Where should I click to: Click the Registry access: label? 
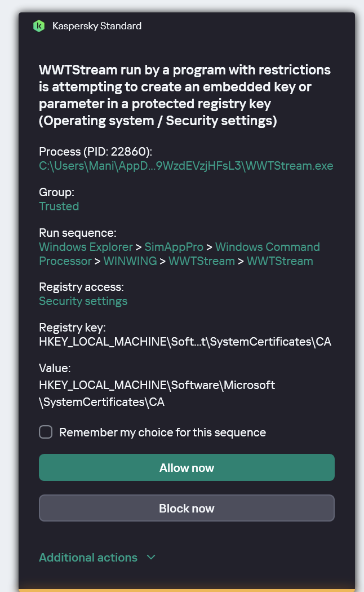pyautogui.click(x=82, y=287)
